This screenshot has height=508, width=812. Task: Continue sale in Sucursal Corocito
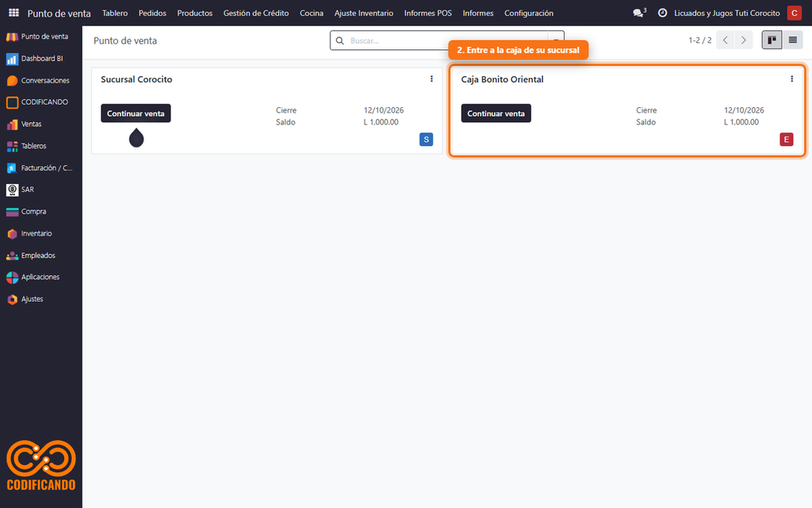[x=136, y=114]
